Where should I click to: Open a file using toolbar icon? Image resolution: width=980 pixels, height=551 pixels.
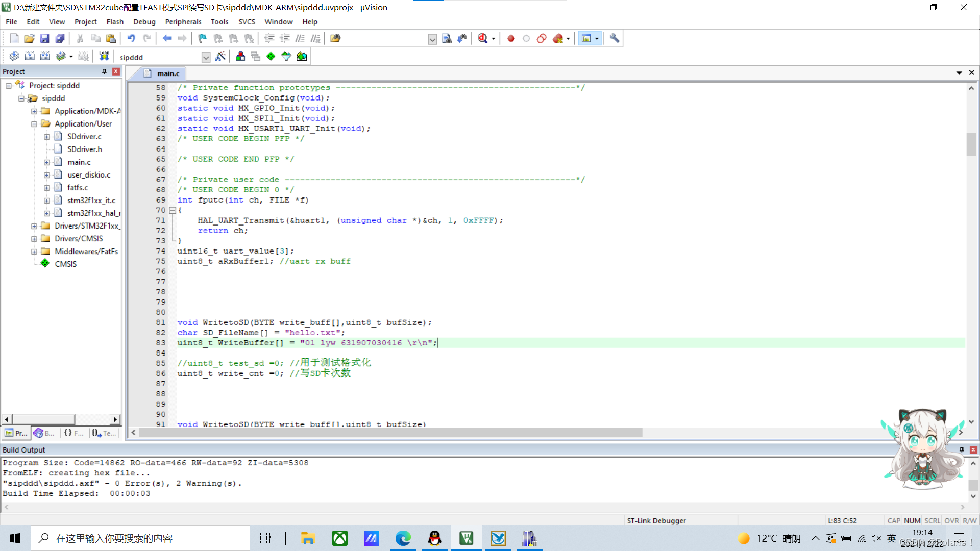click(x=30, y=38)
